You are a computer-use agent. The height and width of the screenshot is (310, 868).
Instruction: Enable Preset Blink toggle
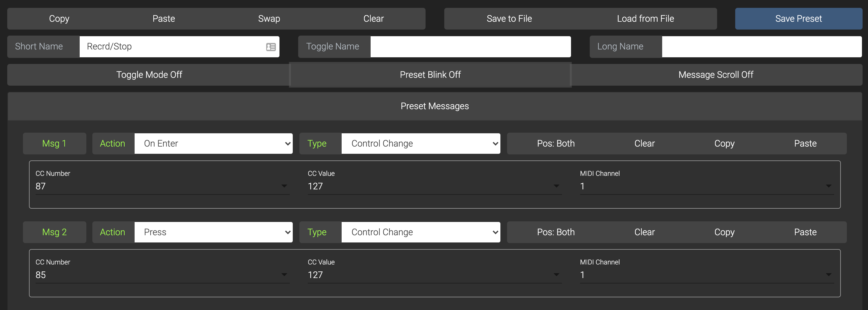430,75
